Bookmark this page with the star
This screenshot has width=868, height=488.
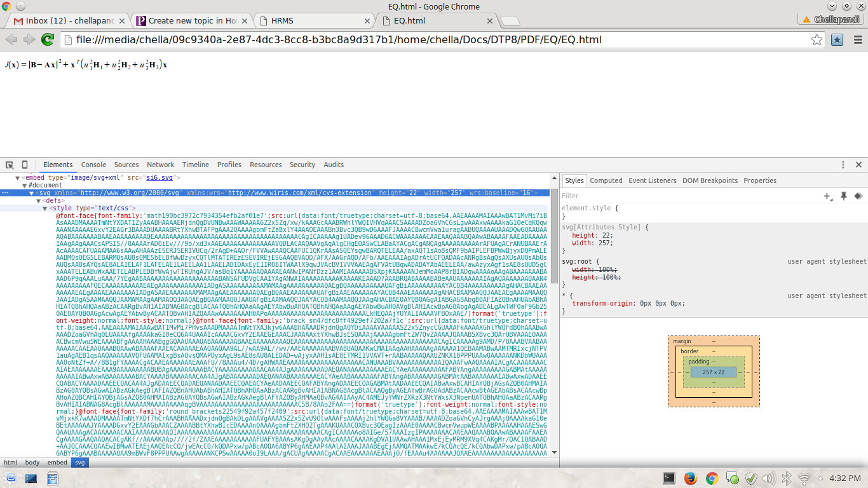tap(817, 40)
